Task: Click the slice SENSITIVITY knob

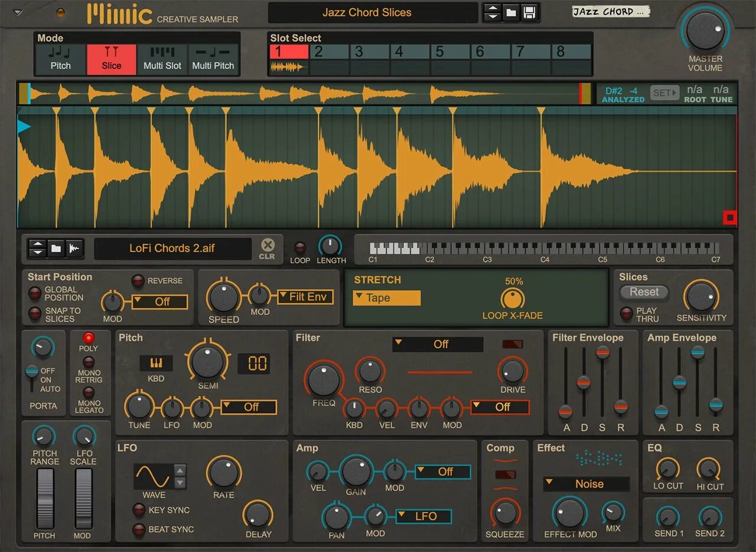Action: (701, 297)
